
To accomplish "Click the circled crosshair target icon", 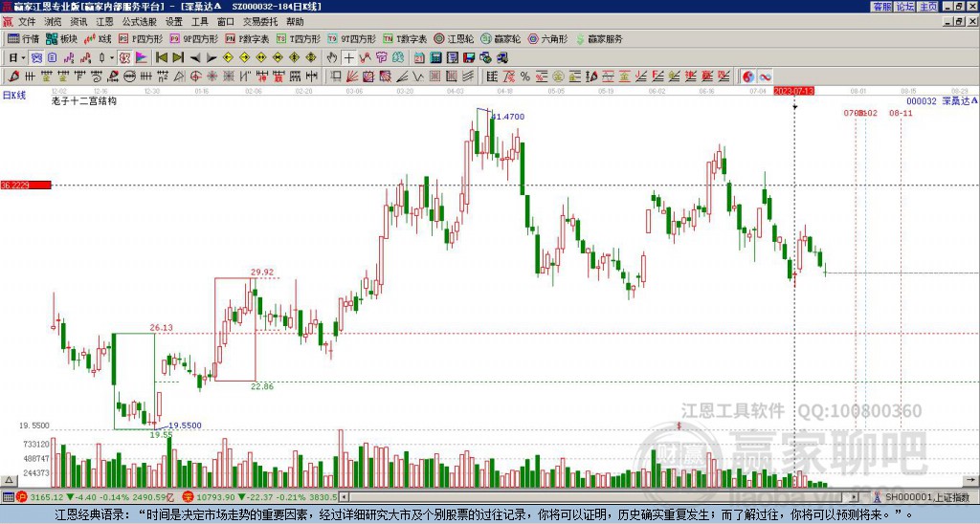I will click(x=195, y=76).
